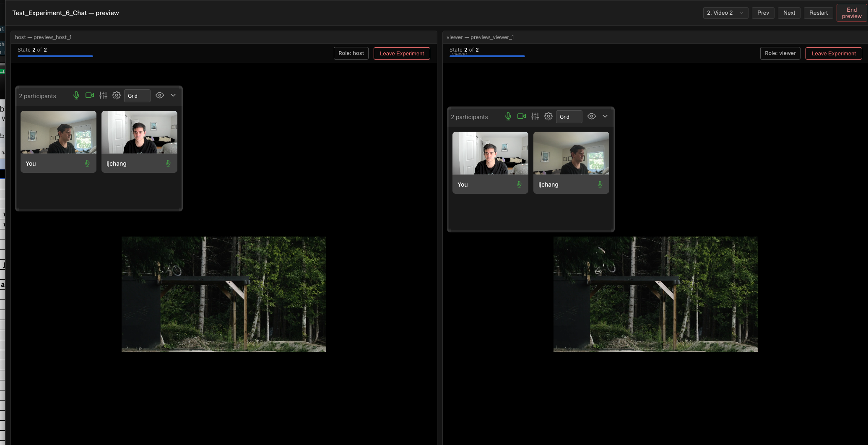Click the 'Role: viewer' badge

point(780,53)
